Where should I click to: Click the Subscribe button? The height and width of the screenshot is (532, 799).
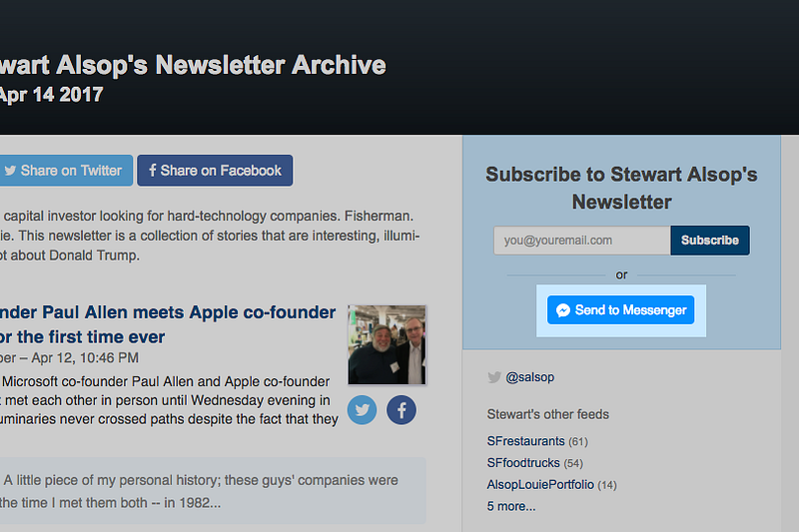coord(710,241)
